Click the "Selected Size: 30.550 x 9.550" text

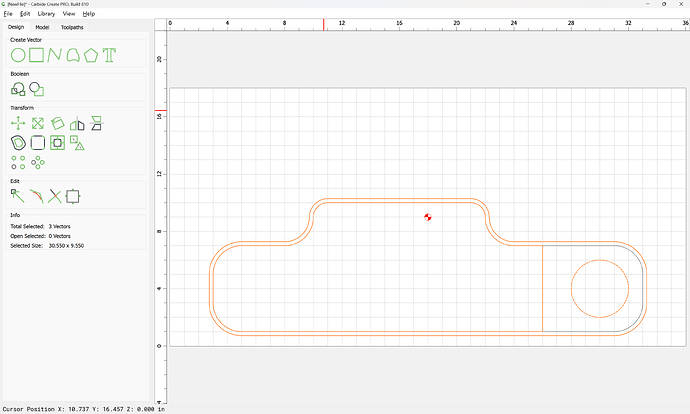[x=47, y=246]
